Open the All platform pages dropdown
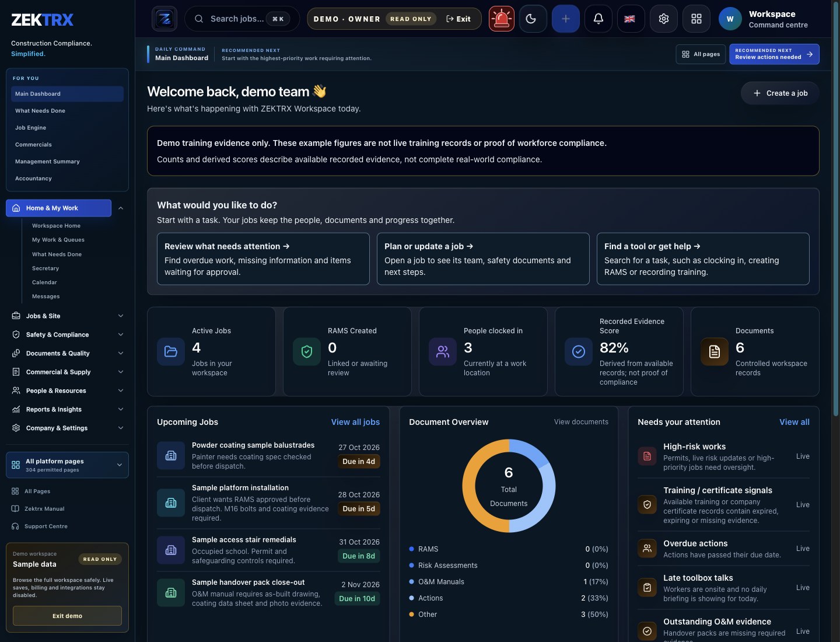The height and width of the screenshot is (642, 840). point(67,465)
